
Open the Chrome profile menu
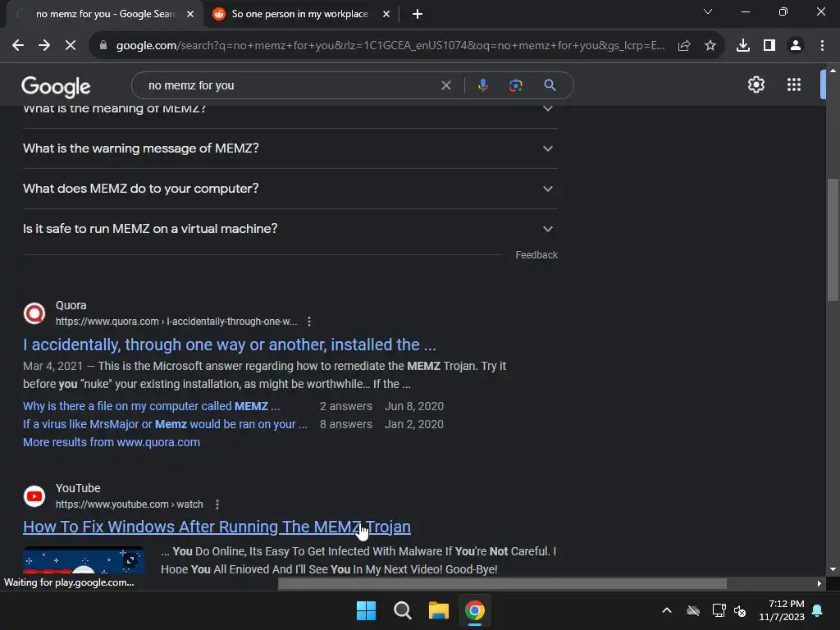pos(796,46)
